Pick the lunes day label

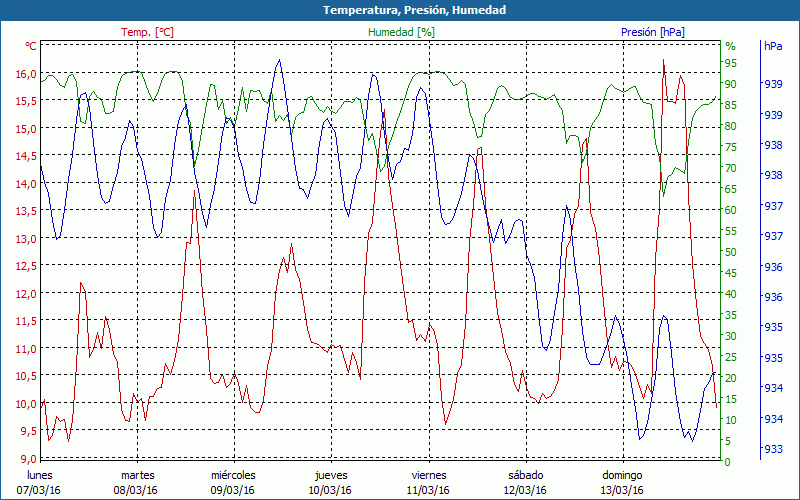pyautogui.click(x=39, y=475)
